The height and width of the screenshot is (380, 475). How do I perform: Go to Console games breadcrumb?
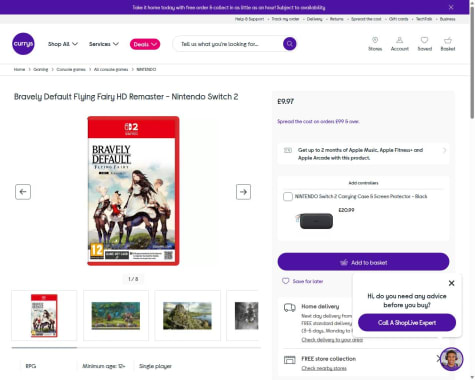[x=71, y=69]
